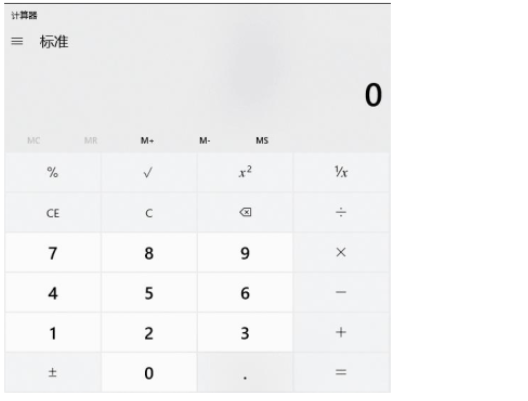Click the result display showing 0
This screenshot has height=401, width=528.
tap(373, 95)
